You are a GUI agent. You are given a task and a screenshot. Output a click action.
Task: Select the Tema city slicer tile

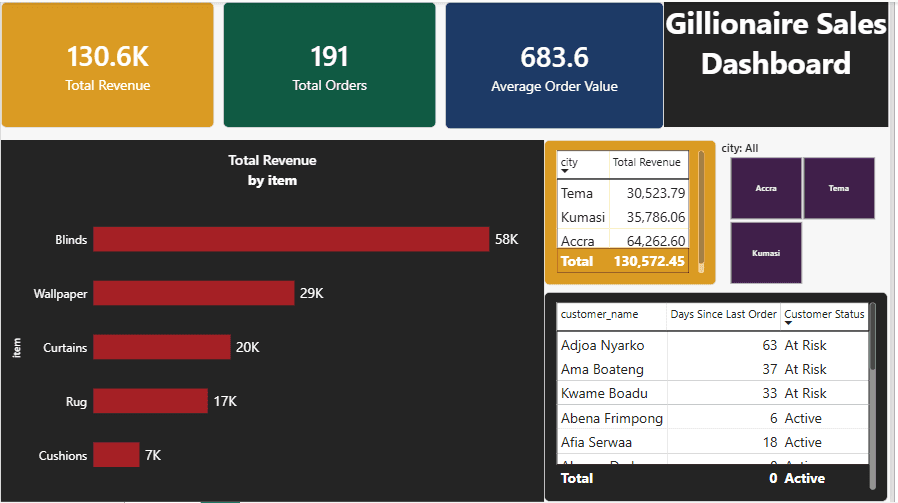pyautogui.click(x=839, y=188)
